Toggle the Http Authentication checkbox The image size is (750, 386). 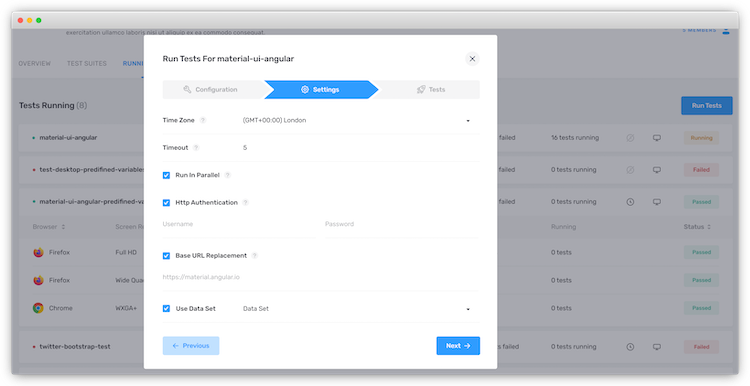pyautogui.click(x=166, y=203)
